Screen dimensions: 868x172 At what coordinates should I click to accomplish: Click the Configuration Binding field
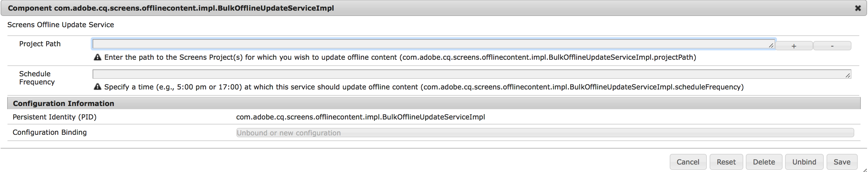[544, 133]
